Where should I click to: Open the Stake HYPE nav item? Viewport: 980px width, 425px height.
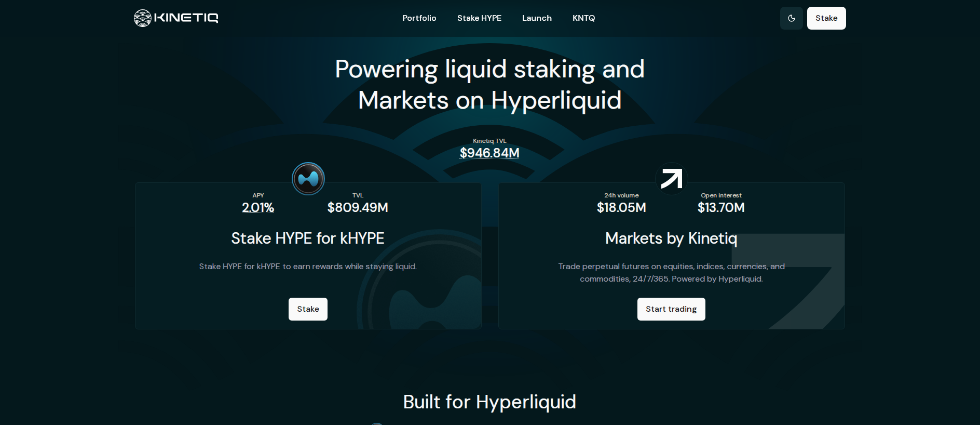click(479, 18)
